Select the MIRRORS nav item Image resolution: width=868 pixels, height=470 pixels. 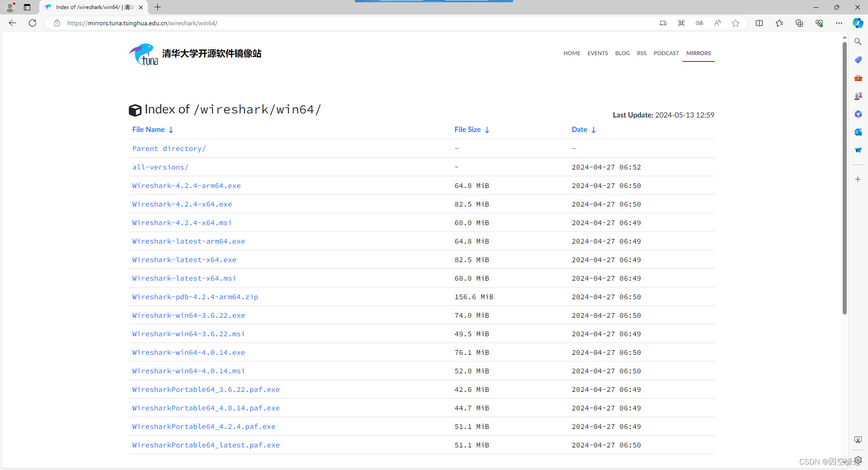click(698, 53)
